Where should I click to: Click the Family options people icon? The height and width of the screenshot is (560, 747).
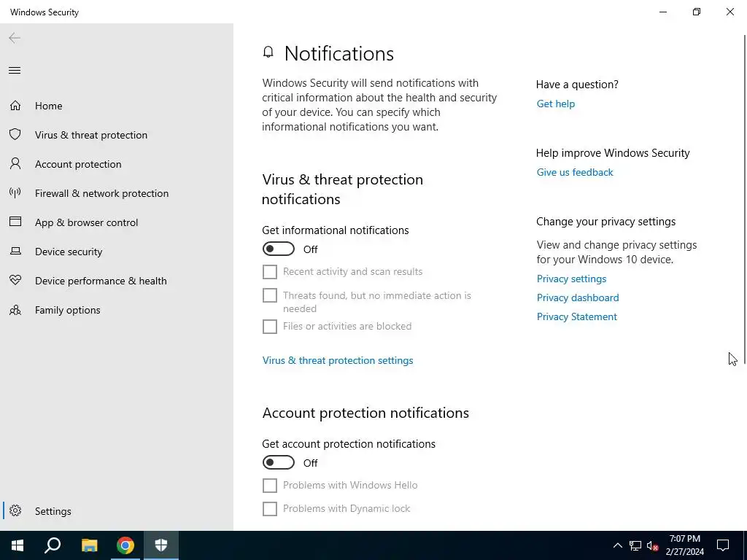(15, 309)
